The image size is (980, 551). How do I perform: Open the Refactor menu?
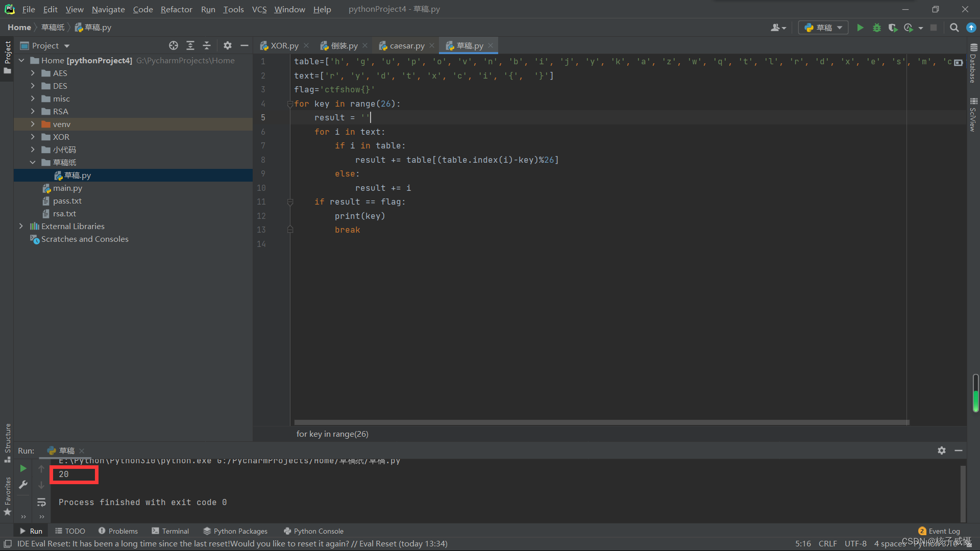coord(176,9)
